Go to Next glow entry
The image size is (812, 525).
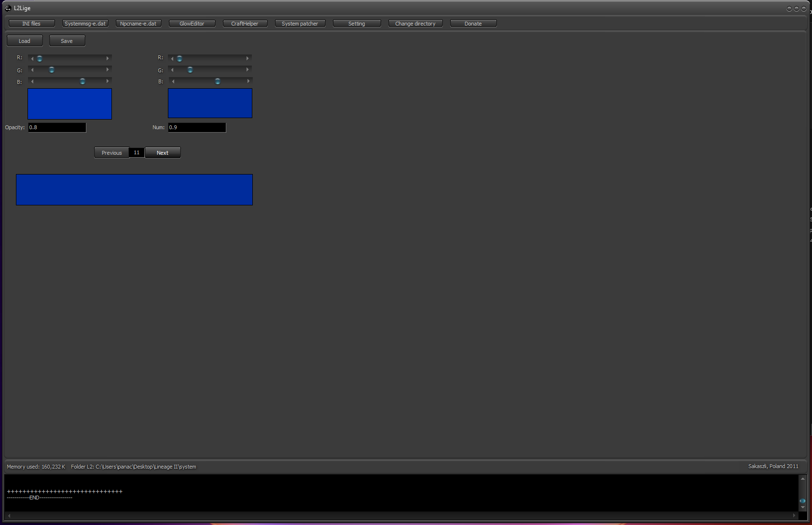[163, 153]
